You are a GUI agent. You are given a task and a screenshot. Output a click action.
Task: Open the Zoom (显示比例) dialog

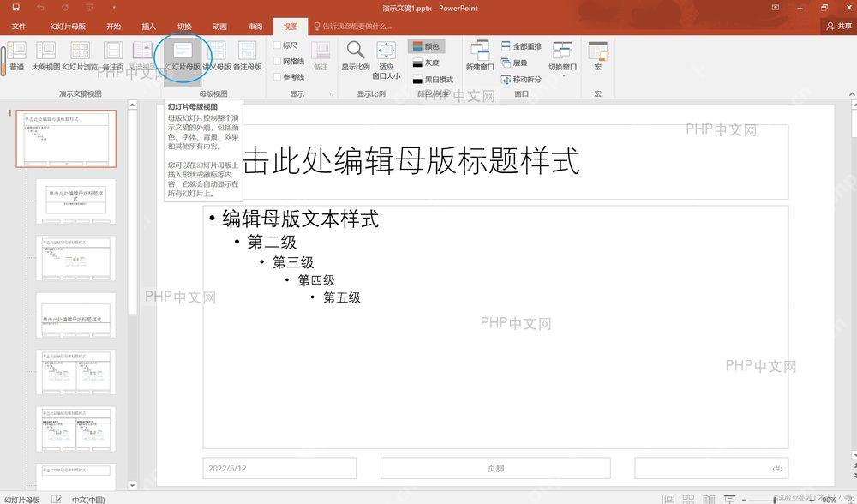(356, 57)
